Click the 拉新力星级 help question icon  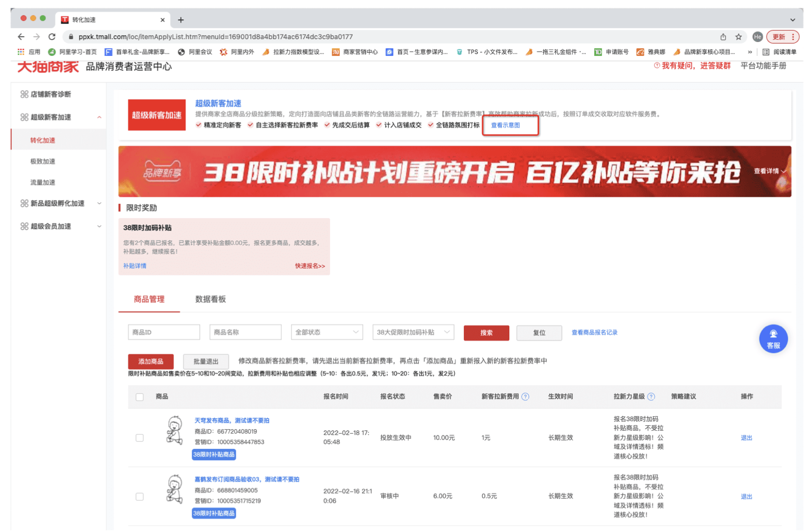(x=651, y=397)
